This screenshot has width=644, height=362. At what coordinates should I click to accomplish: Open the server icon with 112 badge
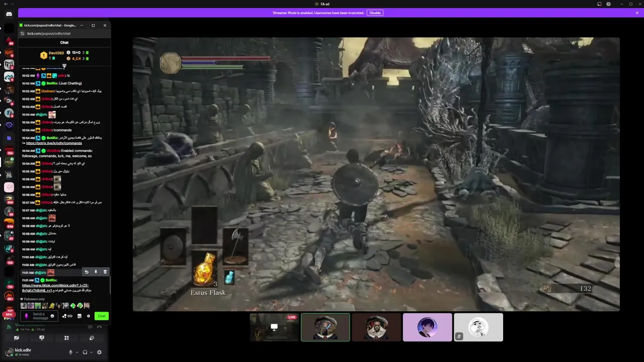click(9, 284)
